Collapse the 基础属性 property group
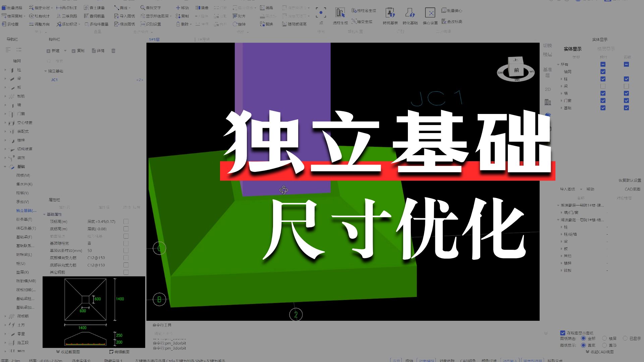644x362 pixels. click(x=44, y=214)
